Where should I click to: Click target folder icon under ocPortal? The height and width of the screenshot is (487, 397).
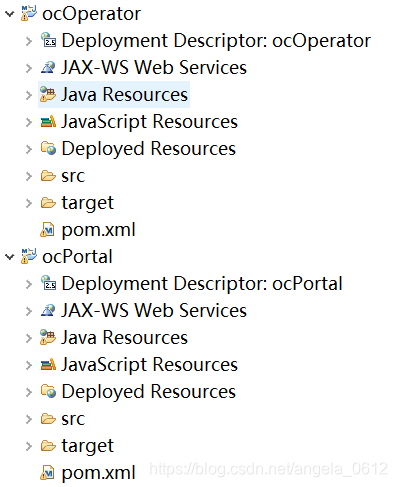click(x=48, y=446)
